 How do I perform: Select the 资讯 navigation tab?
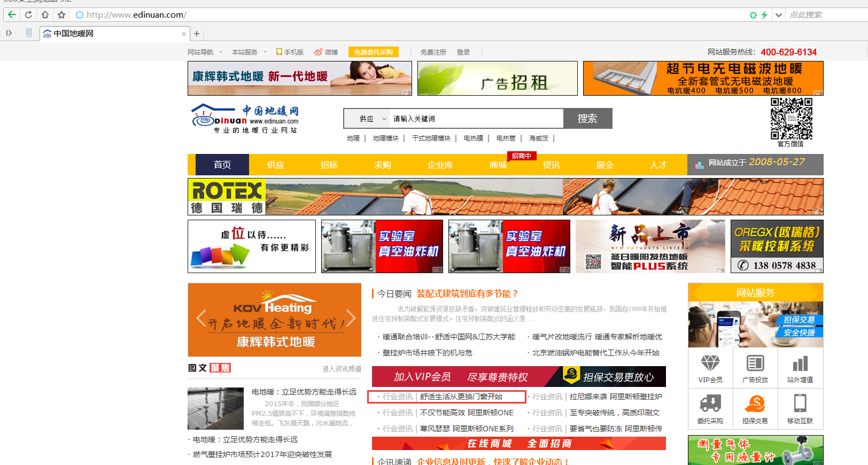(552, 165)
